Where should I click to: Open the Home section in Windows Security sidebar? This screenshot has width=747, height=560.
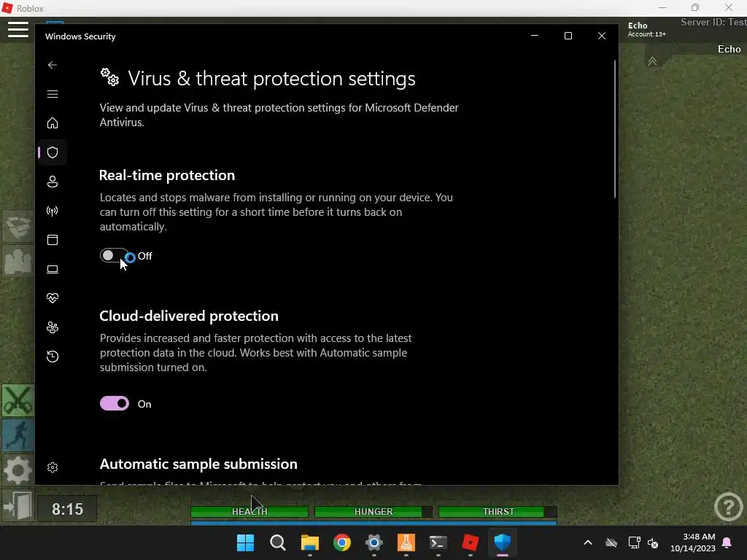click(x=53, y=122)
